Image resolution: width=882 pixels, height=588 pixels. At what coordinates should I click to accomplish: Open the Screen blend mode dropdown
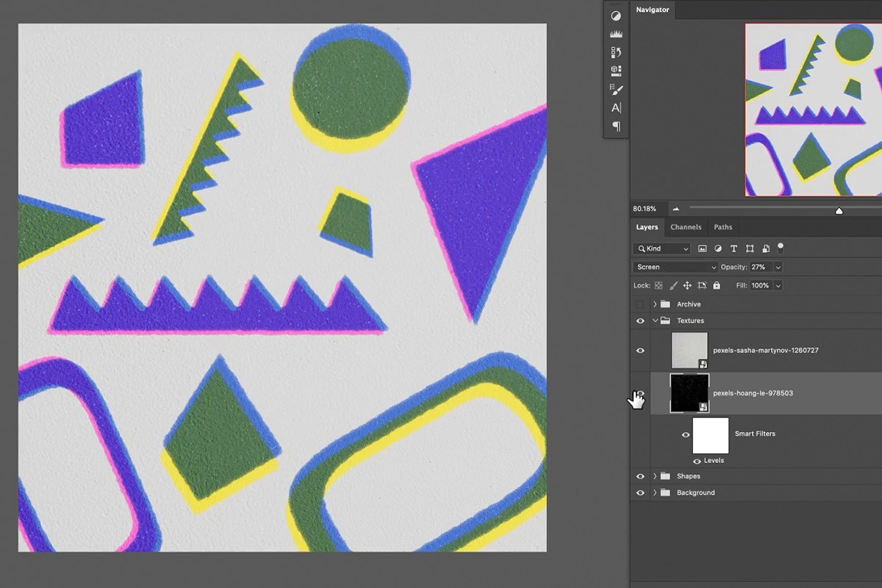coord(675,267)
